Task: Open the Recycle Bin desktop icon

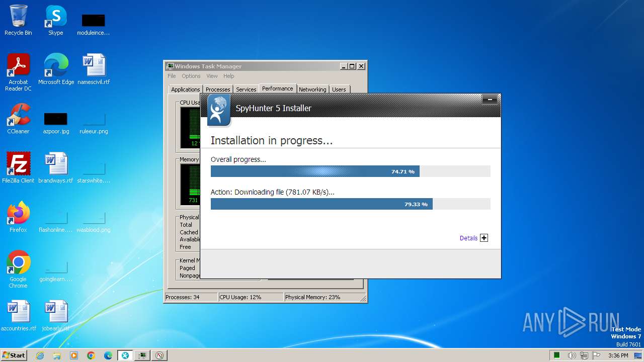Action: [x=18, y=20]
